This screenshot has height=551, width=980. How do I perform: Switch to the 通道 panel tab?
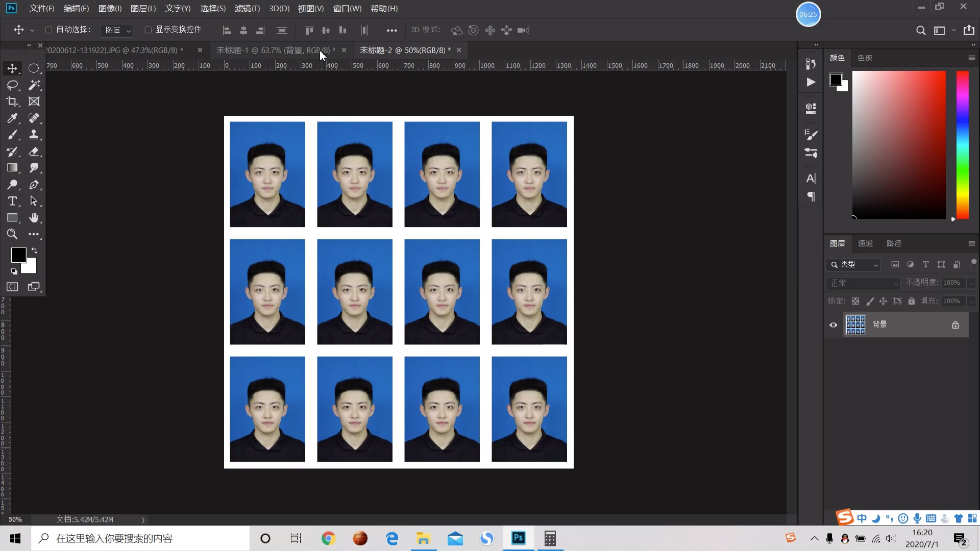pos(865,244)
